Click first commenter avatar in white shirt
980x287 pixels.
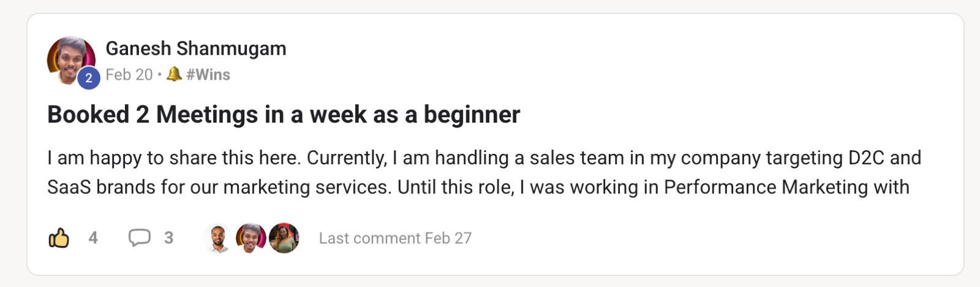pos(218,238)
